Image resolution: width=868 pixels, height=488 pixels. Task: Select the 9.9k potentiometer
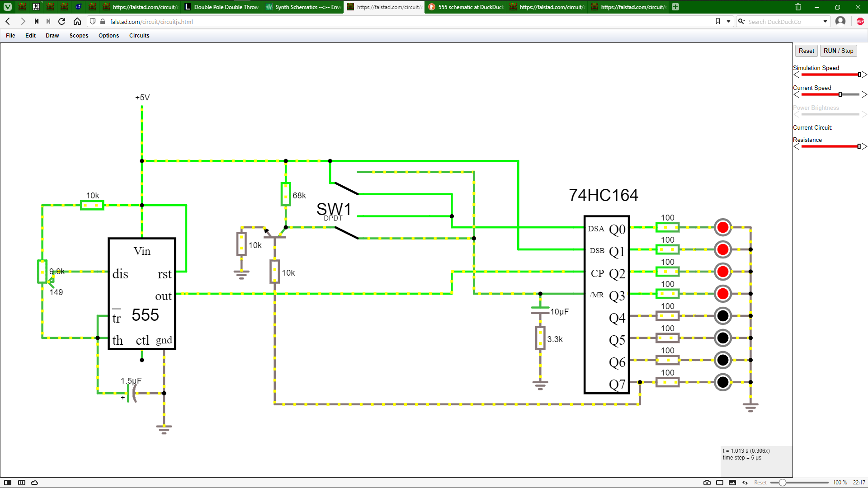42,272
